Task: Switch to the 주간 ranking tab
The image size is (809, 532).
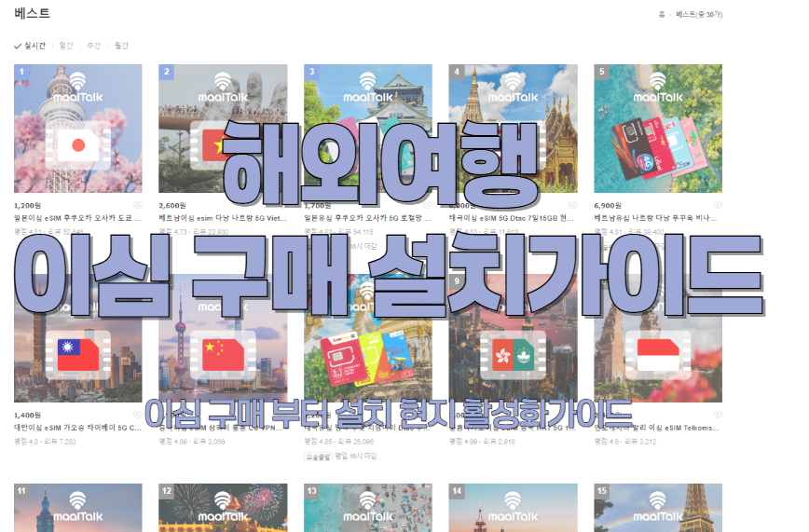Action: pyautogui.click(x=93, y=46)
